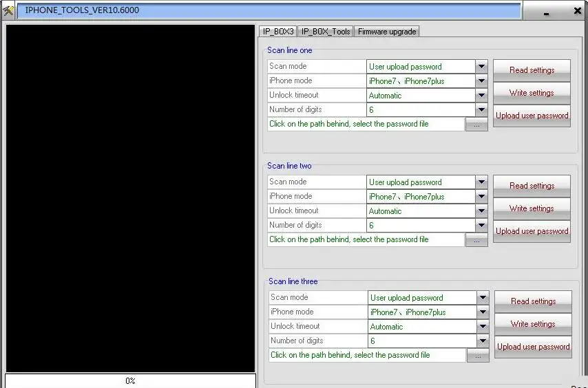The width and height of the screenshot is (588, 388).
Task: Expand Scan mode dropdown in Scan line two
Action: click(x=481, y=182)
